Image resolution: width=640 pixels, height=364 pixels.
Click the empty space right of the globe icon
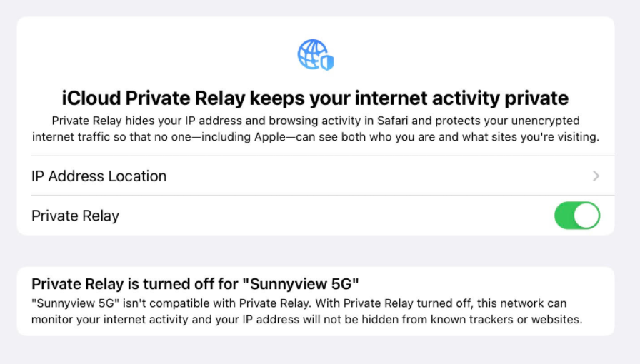point(469,55)
